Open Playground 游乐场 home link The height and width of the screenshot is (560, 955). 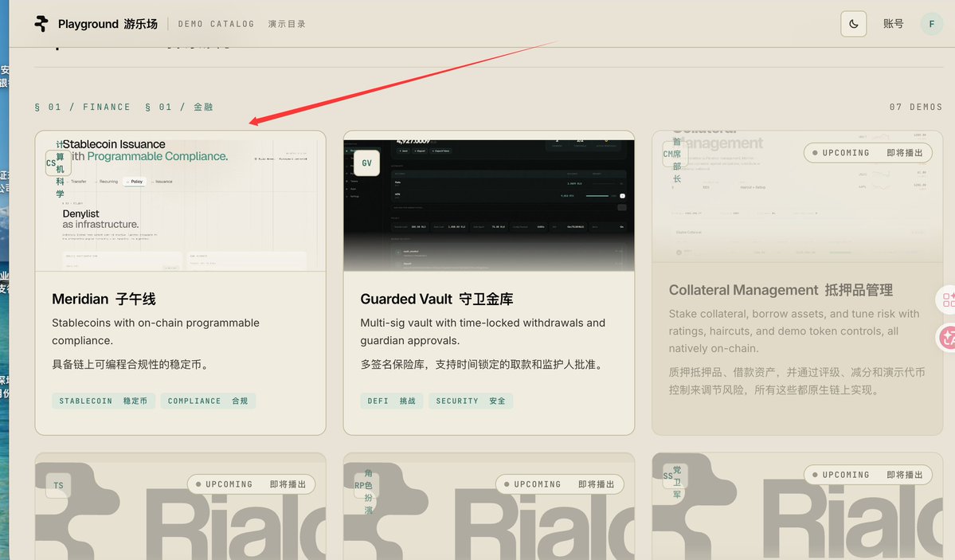(108, 24)
